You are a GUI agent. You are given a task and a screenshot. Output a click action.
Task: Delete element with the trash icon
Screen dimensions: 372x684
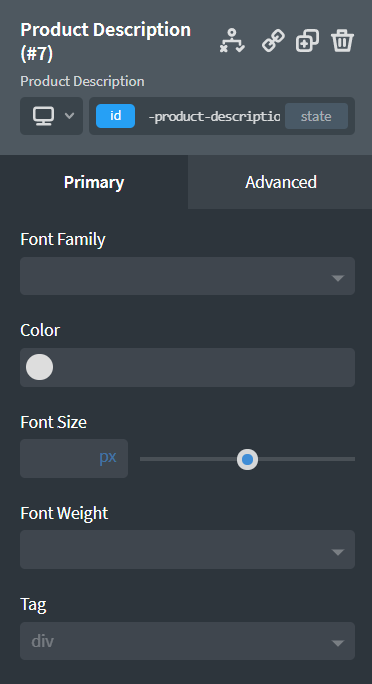[342, 41]
